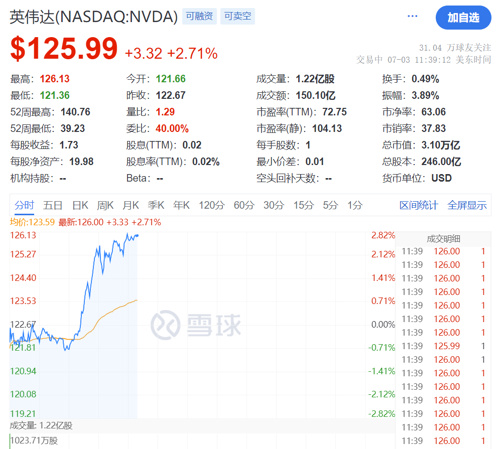Click the blue intraday price line peak
500x449 pixels.
[127, 235]
